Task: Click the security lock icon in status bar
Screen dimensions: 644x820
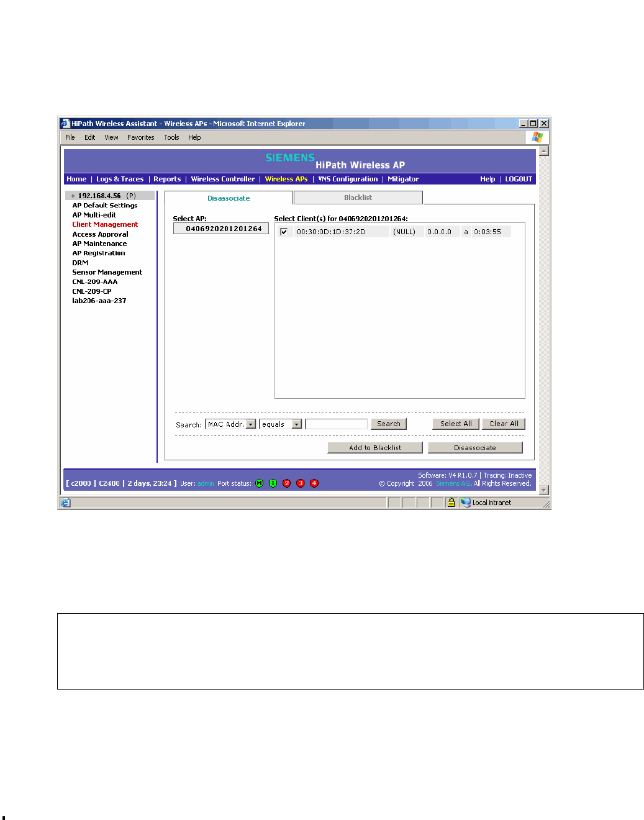Action: pos(451,503)
